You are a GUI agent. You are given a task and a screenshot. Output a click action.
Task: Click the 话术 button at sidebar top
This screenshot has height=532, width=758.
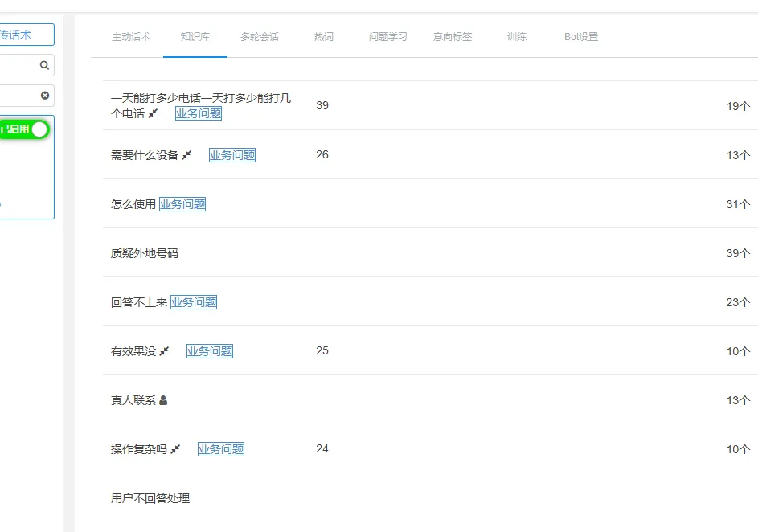click(x=27, y=35)
